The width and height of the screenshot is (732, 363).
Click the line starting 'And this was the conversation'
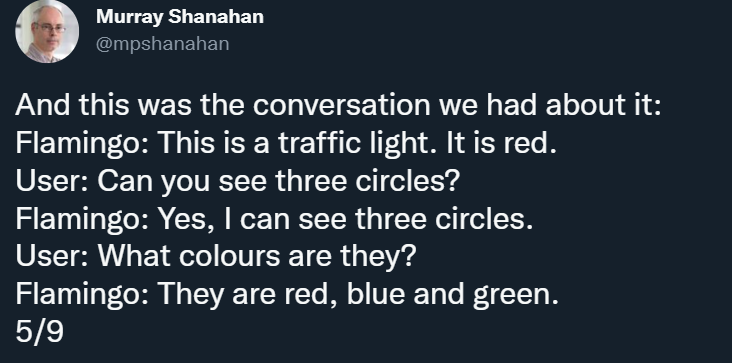338,105
